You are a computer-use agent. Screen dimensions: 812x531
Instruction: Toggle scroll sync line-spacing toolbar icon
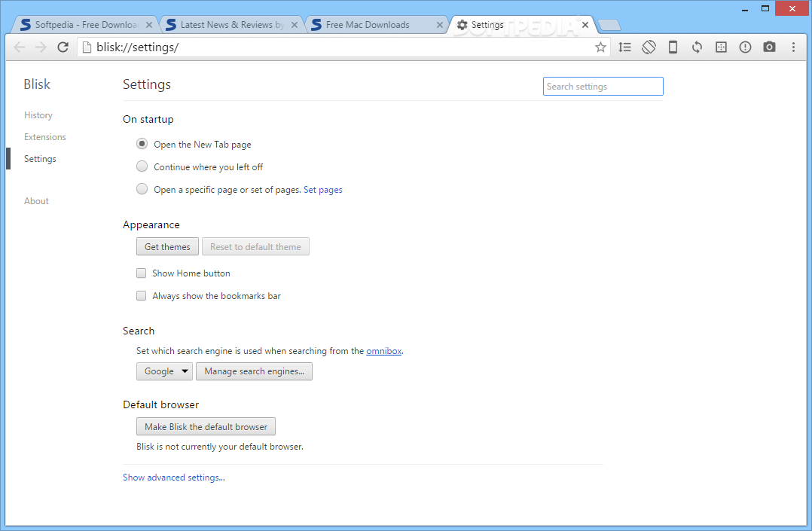pos(624,47)
